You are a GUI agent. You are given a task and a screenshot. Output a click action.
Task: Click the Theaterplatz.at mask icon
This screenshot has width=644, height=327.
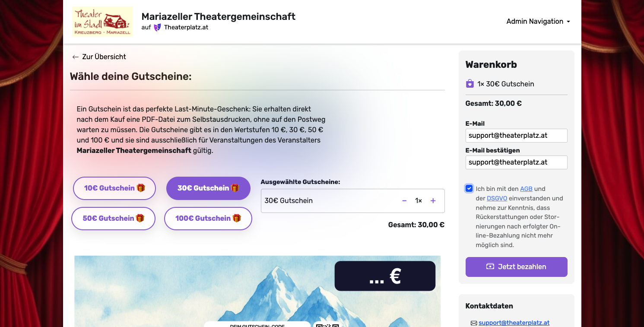coord(157,27)
